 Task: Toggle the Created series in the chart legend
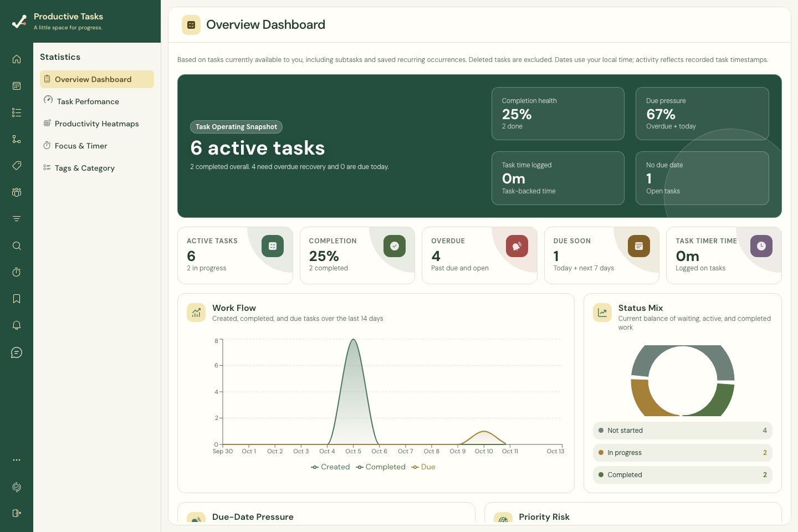pyautogui.click(x=330, y=467)
